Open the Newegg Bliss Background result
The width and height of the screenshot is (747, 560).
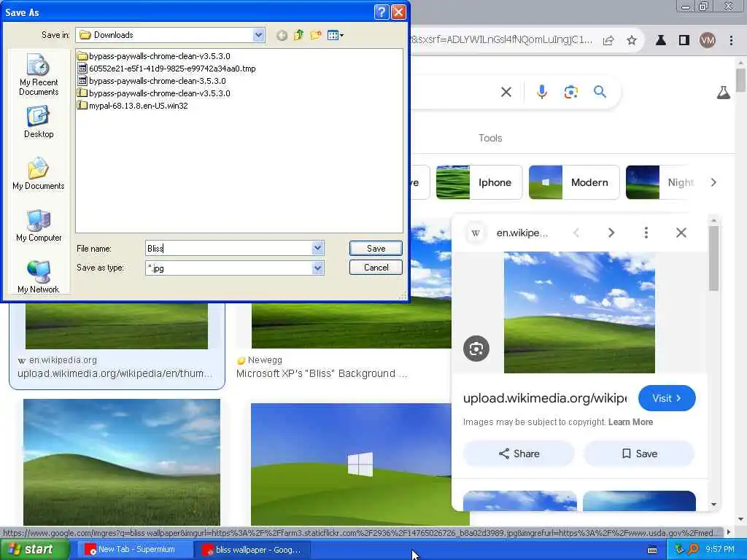click(x=322, y=374)
